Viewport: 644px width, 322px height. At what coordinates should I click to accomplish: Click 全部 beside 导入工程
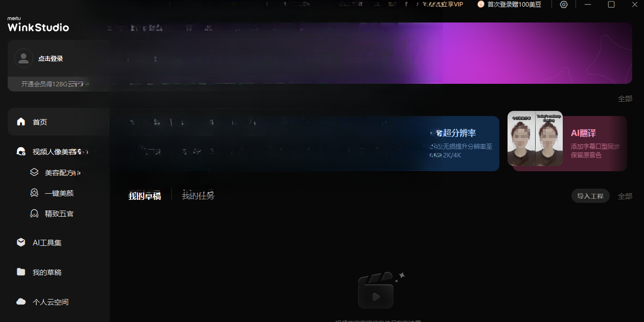coord(625,196)
